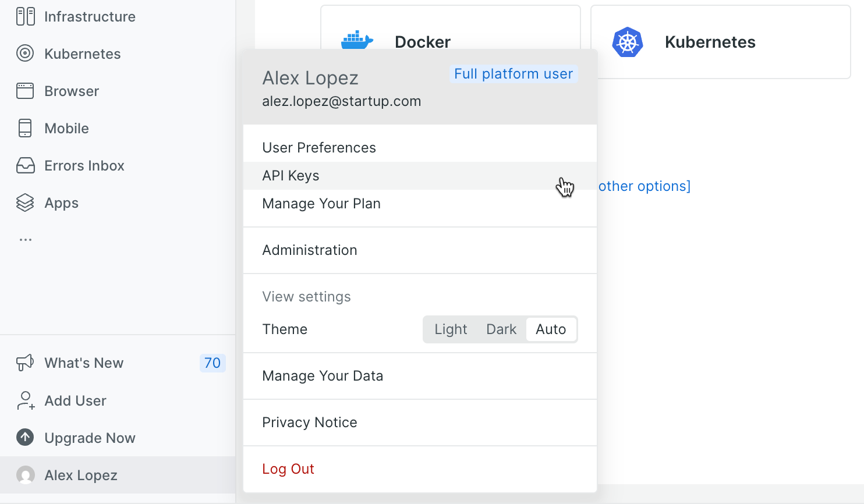Viewport: 864px width, 504px height.
Task: Click the other options link
Action: (643, 186)
